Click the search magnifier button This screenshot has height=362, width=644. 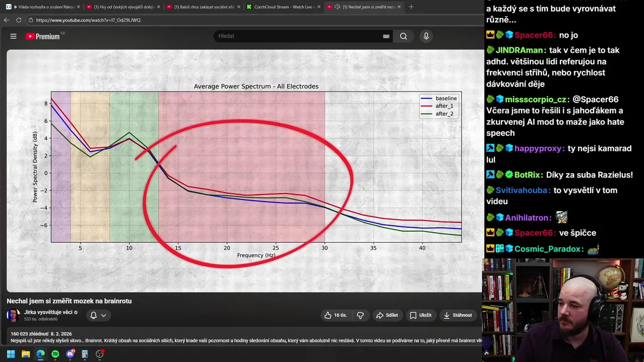tap(404, 36)
